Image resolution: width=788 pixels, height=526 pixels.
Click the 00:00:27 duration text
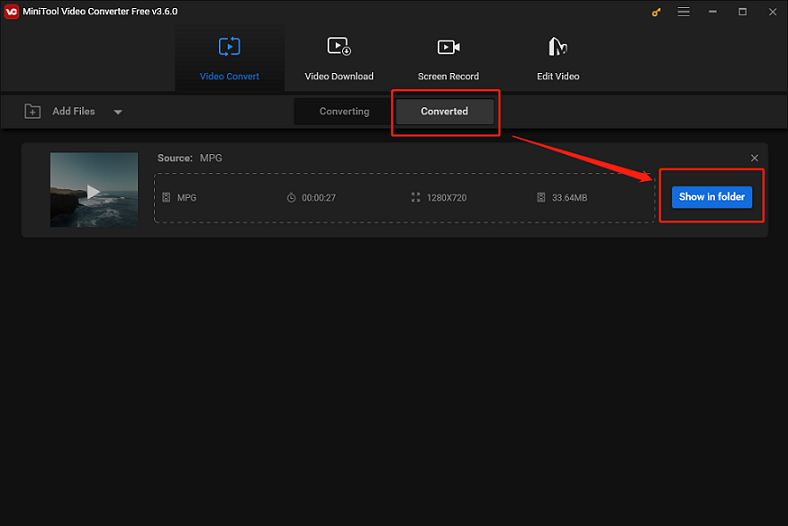pos(319,198)
